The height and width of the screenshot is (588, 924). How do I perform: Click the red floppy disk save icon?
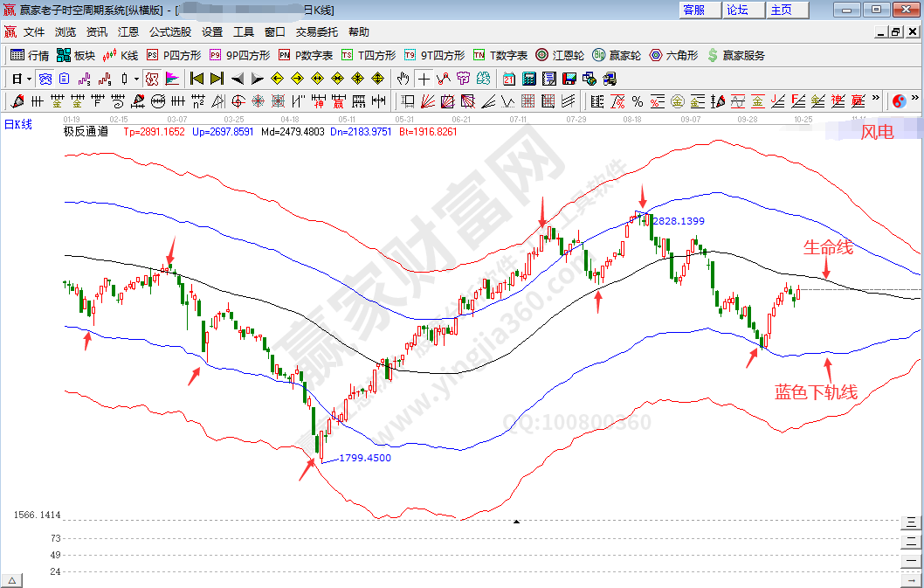tap(569, 79)
